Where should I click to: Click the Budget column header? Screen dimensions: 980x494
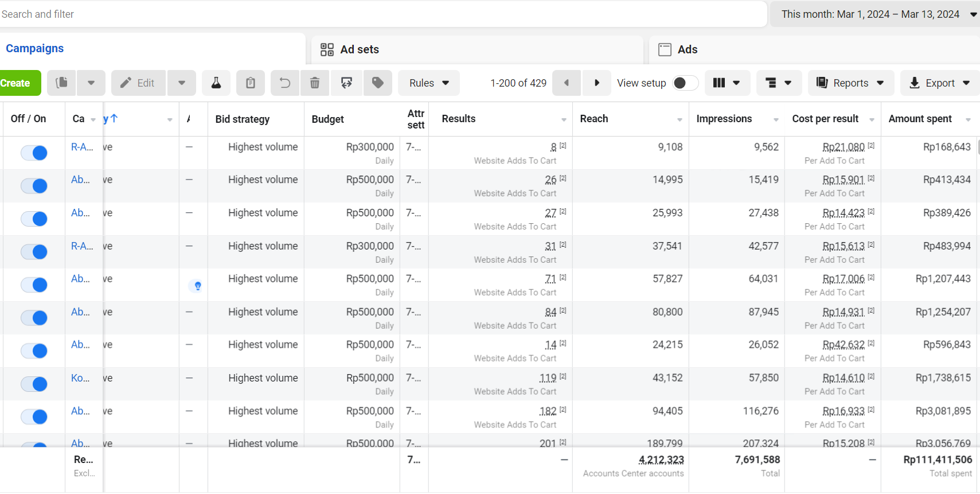click(x=328, y=119)
